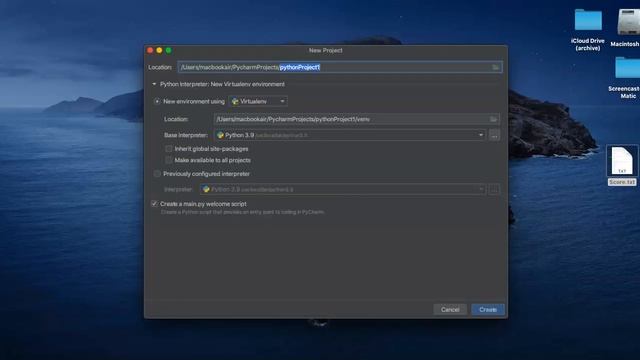Open folder browser for virtualenv Location field
This screenshot has height=360, width=640.
[x=493, y=119]
